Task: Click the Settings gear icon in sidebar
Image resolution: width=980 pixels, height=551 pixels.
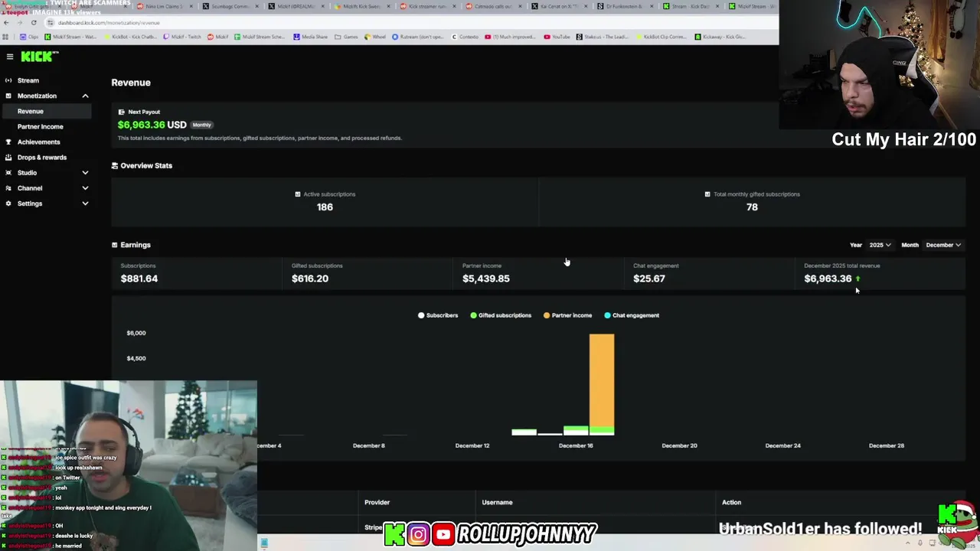Action: 8,203
